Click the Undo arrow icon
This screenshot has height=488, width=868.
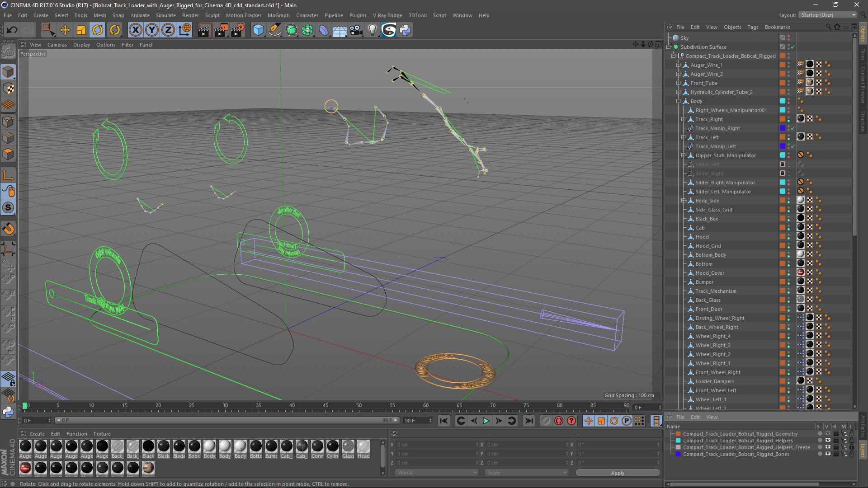point(12,30)
